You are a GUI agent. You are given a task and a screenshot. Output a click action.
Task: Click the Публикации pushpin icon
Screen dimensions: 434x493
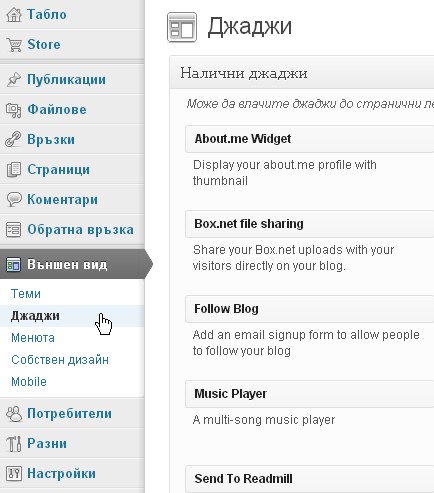pyautogui.click(x=14, y=80)
